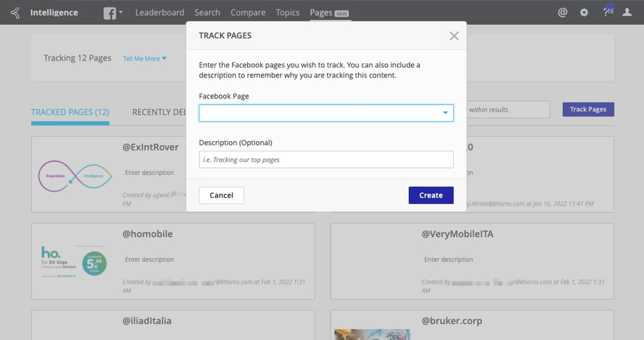This screenshot has height=340, width=644.
Task: Switch to the Tracked Pages (12) tab
Action: pyautogui.click(x=70, y=112)
